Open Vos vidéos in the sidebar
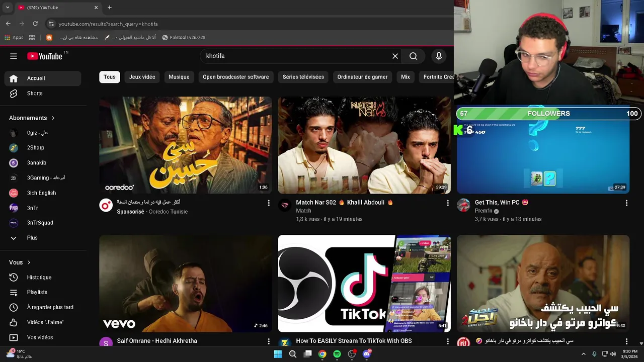The height and width of the screenshot is (362, 644). point(43,337)
